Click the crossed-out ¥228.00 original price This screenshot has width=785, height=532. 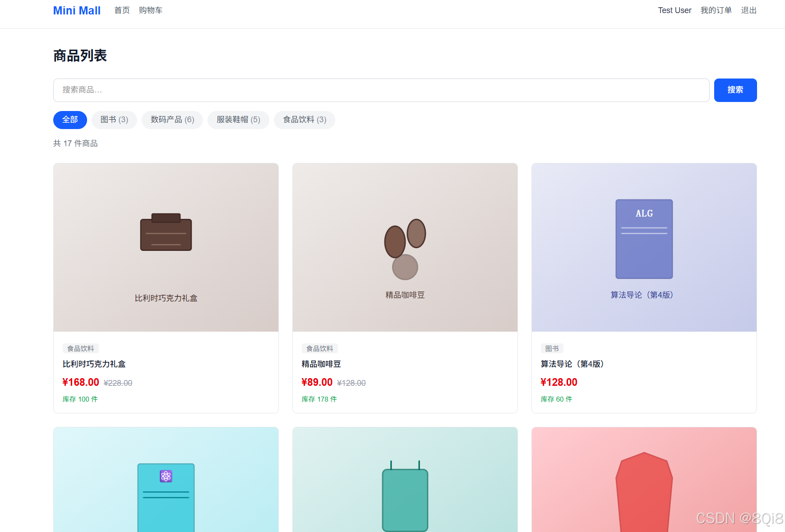118,383
